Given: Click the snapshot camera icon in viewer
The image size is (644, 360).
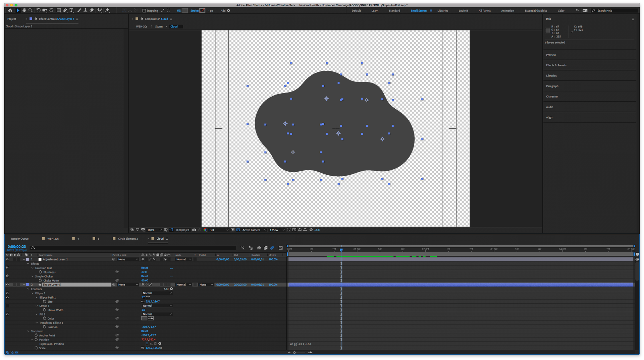Looking at the screenshot, I should click(194, 230).
